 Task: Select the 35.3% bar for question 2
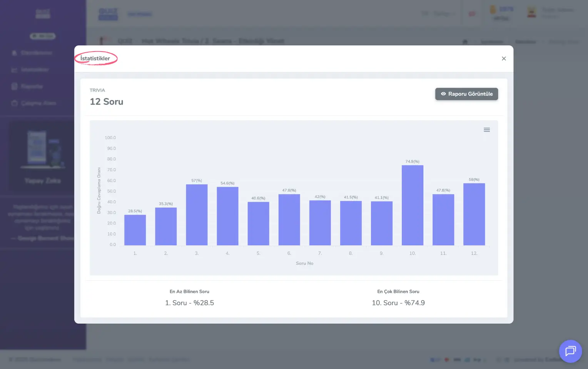pyautogui.click(x=166, y=226)
